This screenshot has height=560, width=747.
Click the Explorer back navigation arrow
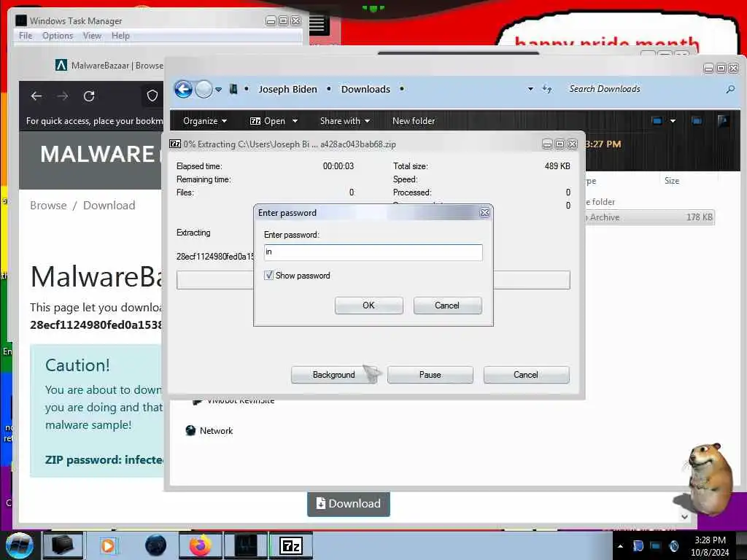pyautogui.click(x=183, y=89)
